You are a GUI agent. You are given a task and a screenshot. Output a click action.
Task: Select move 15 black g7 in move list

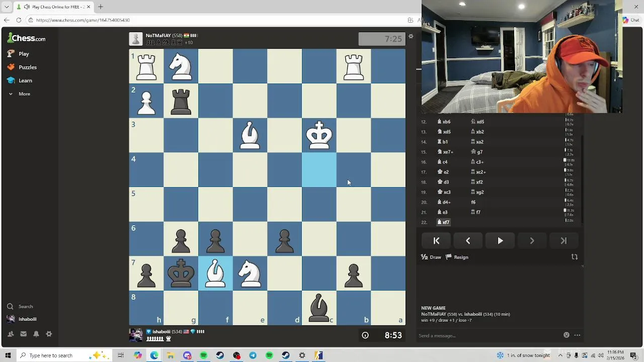(476, 152)
